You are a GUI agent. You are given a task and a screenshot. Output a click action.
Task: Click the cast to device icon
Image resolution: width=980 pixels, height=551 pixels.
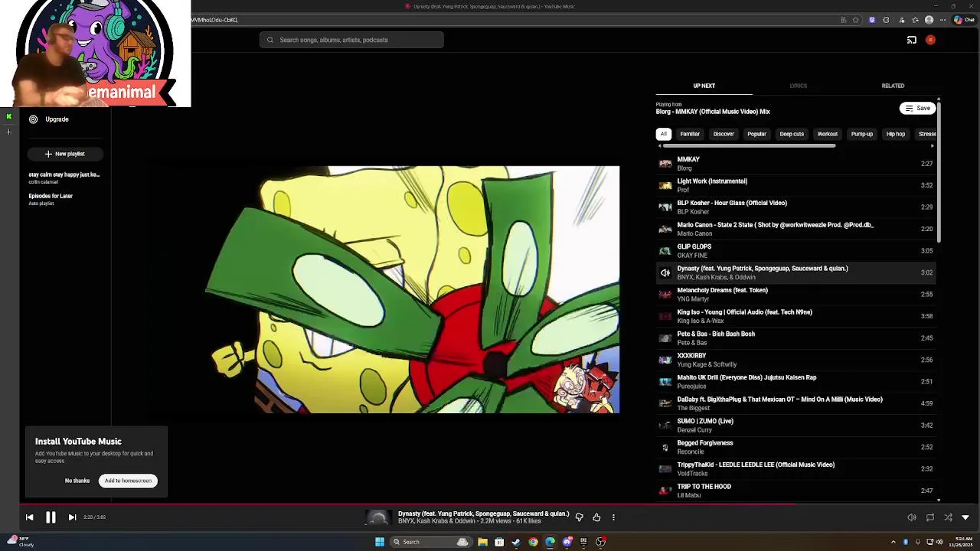tap(912, 40)
